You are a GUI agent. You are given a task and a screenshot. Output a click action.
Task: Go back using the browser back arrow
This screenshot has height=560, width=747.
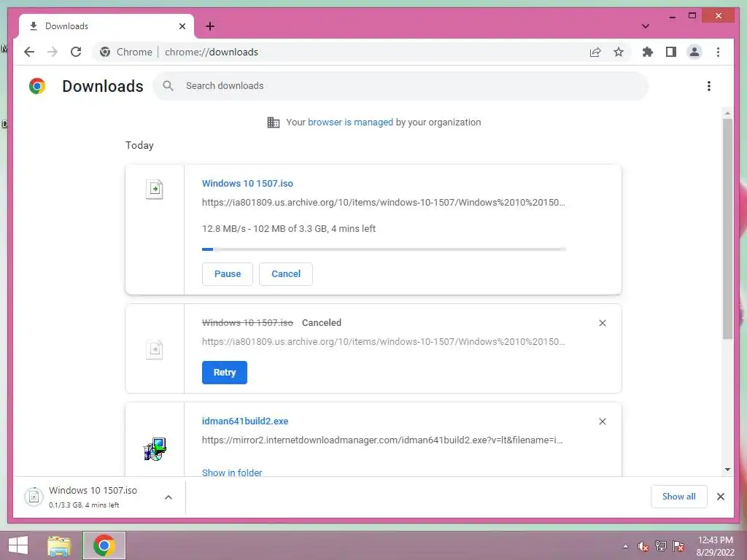(29, 52)
